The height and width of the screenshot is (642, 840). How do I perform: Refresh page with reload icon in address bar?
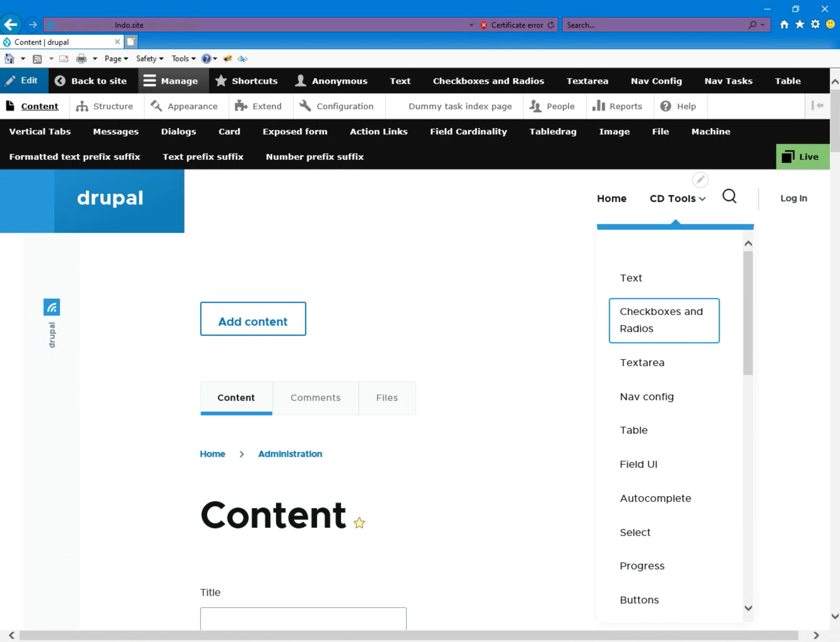(x=550, y=25)
